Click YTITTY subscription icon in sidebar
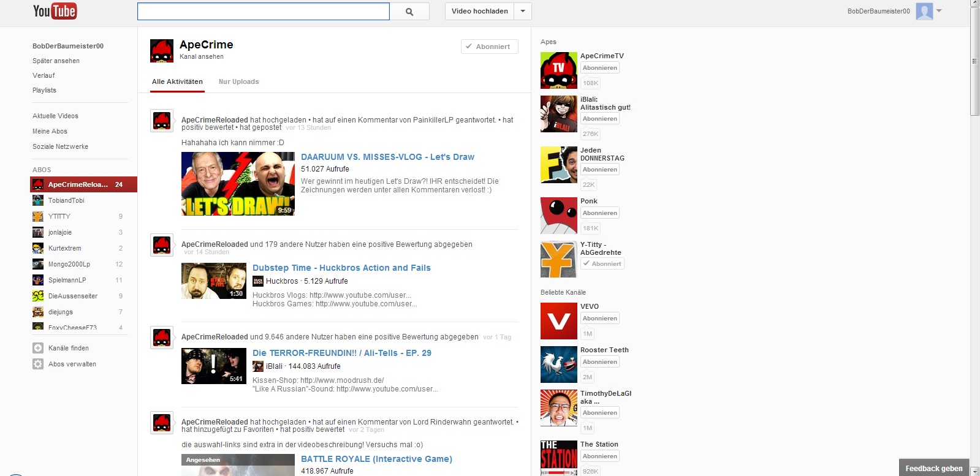The height and width of the screenshot is (476, 980). click(38, 216)
